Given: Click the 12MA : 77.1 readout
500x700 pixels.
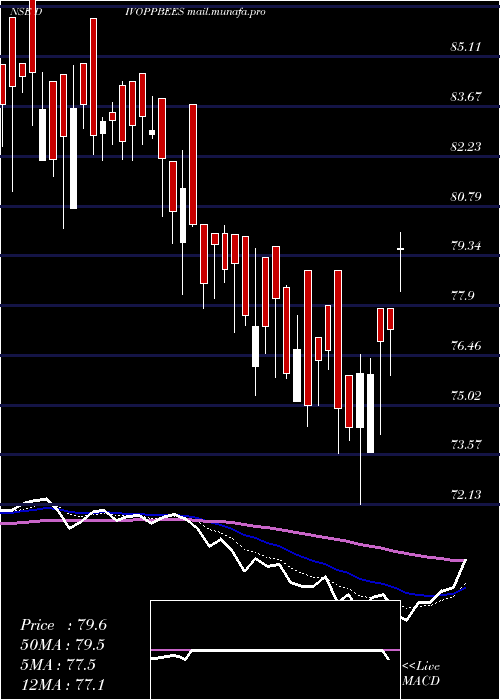Looking at the screenshot, I should tap(62, 684).
